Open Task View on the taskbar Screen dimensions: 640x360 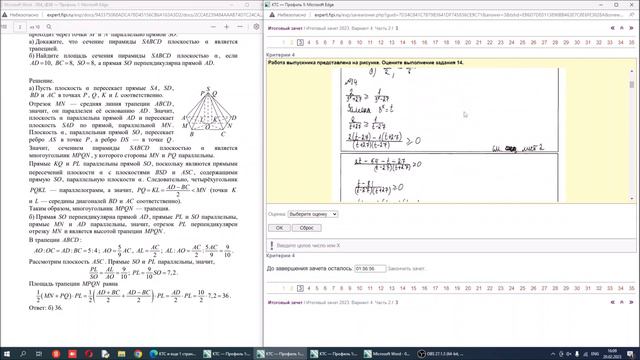(39, 354)
